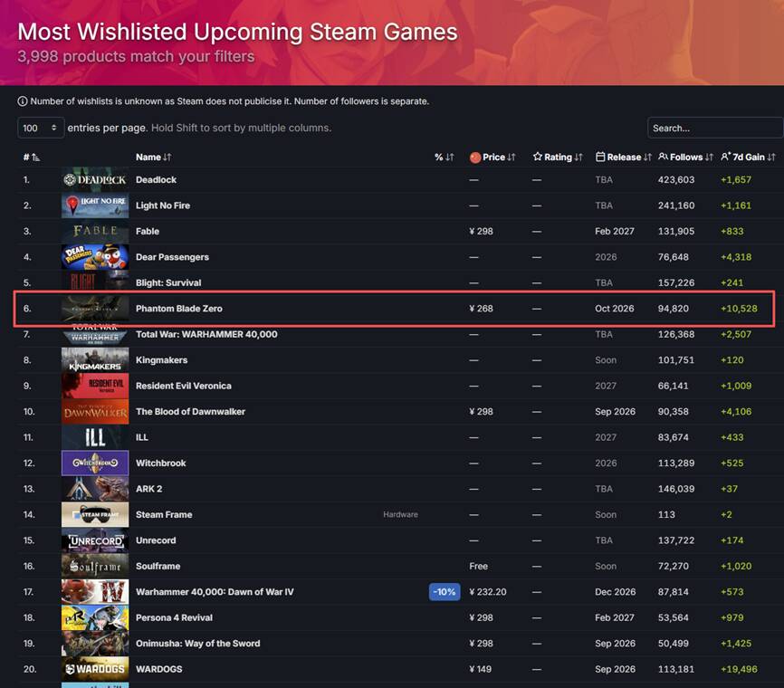
Task: Sort the table by Name column
Action: [x=154, y=157]
